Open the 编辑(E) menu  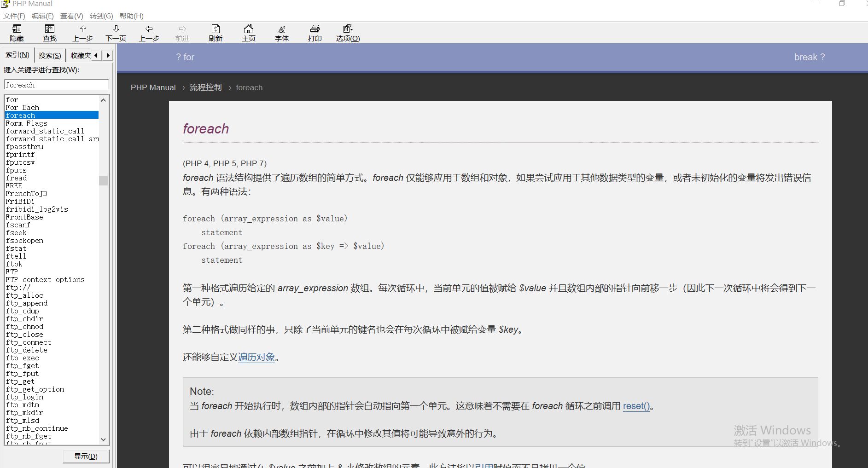(43, 16)
